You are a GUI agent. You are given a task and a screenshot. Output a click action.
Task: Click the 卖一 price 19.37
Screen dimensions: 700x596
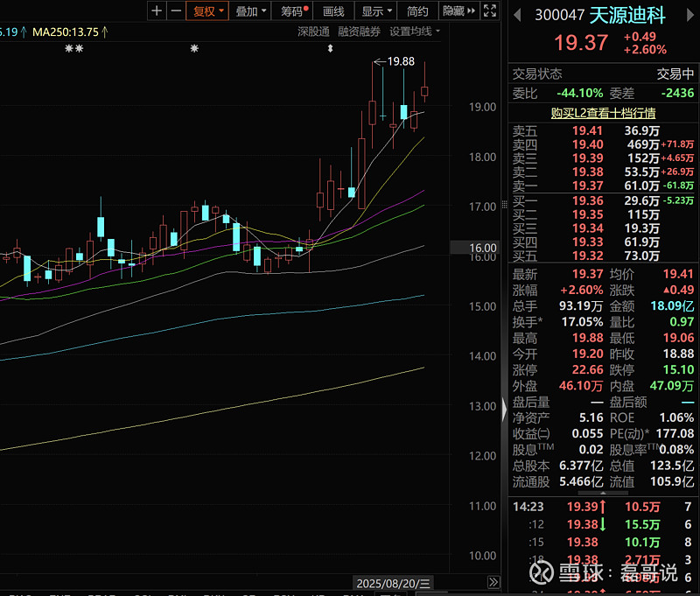coord(587,186)
